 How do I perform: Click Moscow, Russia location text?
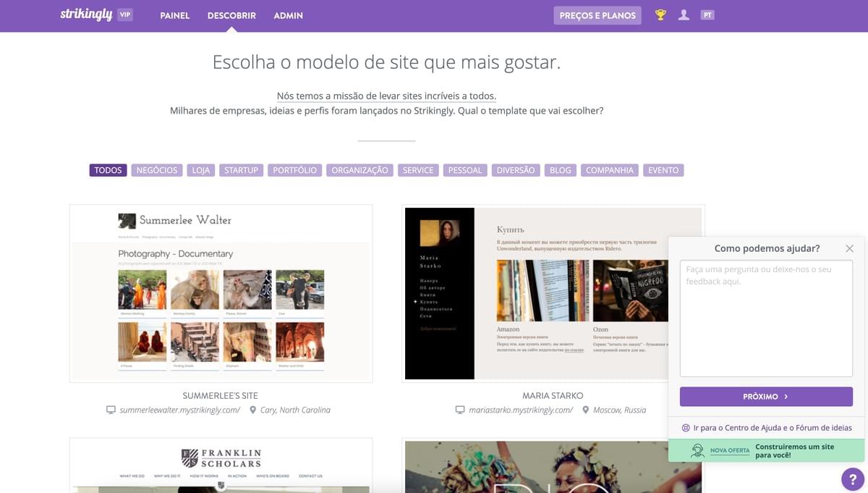tap(619, 410)
